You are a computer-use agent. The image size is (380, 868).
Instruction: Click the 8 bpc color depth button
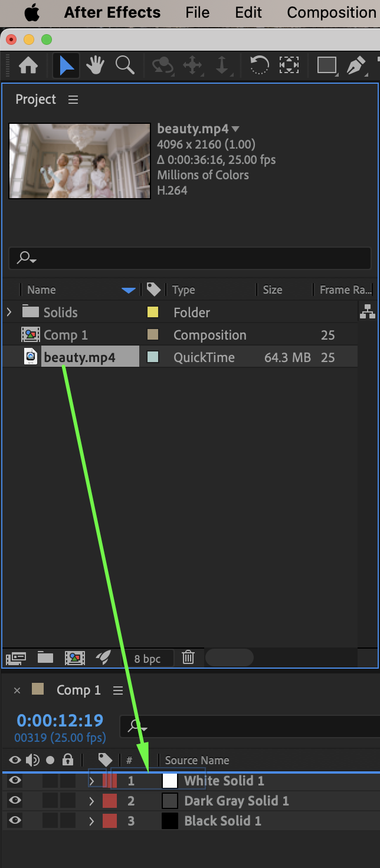[148, 658]
